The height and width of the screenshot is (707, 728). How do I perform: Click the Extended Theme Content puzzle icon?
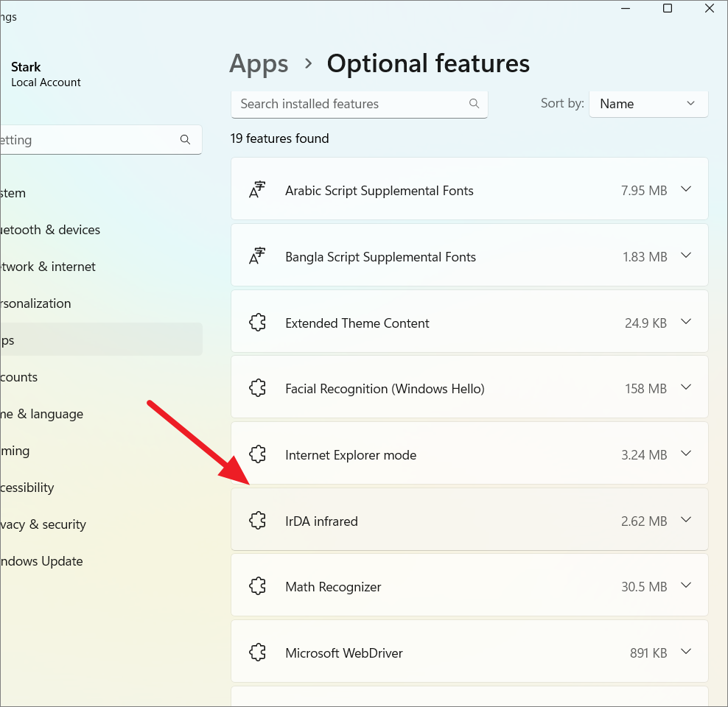click(257, 323)
